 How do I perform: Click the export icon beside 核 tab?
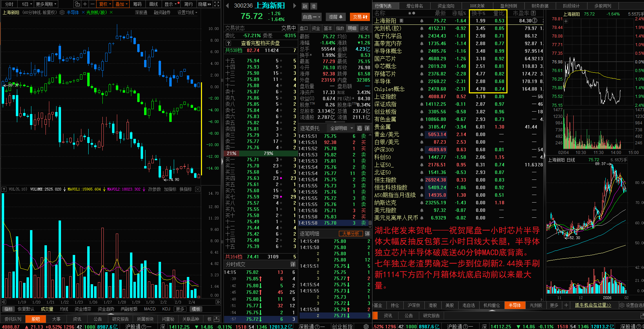217,319
